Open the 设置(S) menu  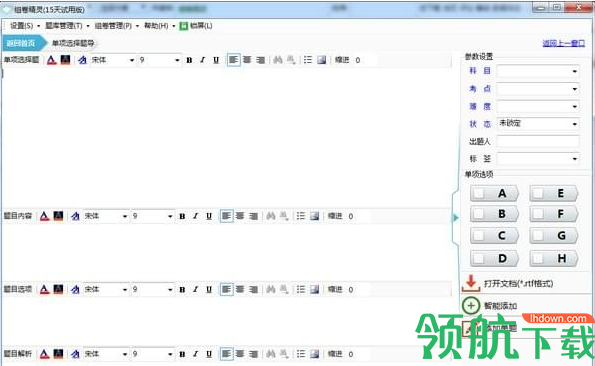tap(22, 26)
